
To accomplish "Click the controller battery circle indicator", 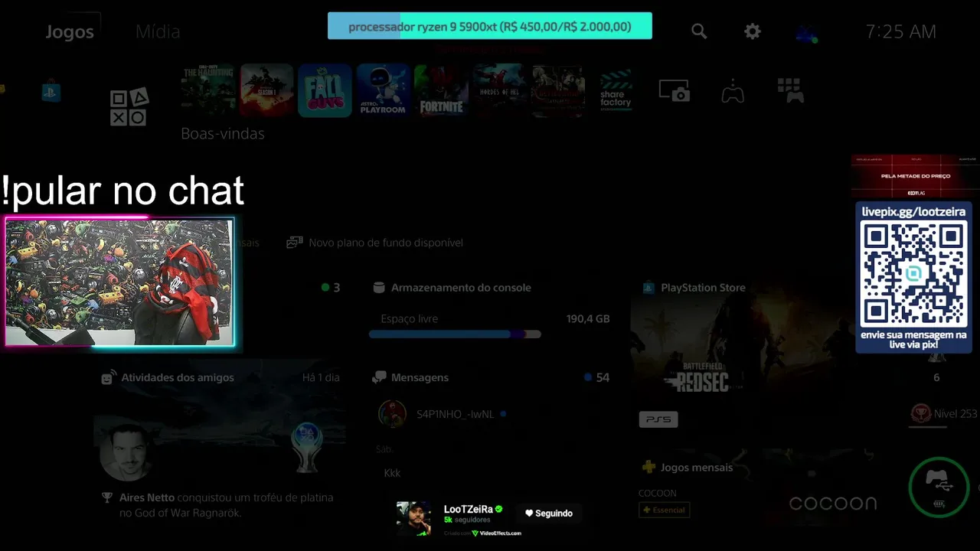I will point(939,487).
